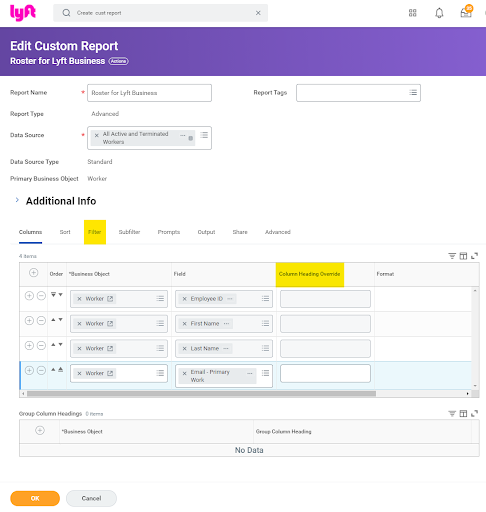Open Field prompt list for Employee ID
Image resolution: width=486 pixels, height=512 pixels.
click(265, 299)
